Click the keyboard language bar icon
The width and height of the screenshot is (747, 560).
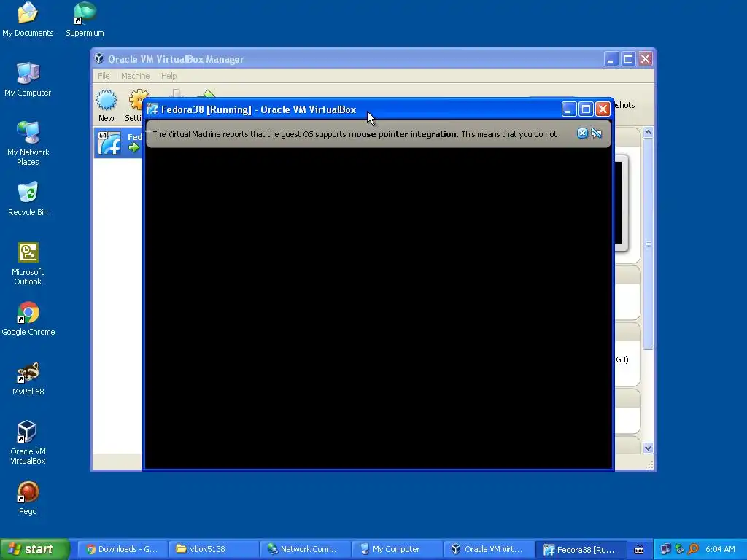(639, 550)
